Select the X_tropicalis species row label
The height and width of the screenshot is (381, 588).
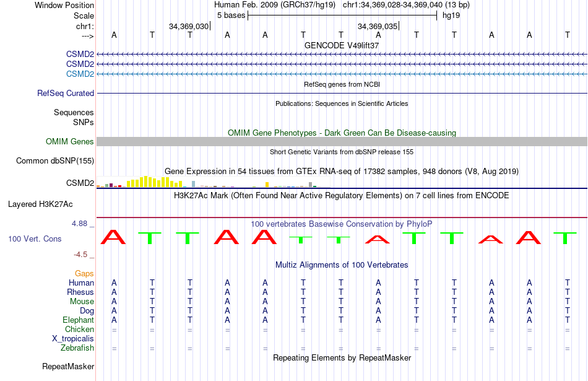[73, 339]
